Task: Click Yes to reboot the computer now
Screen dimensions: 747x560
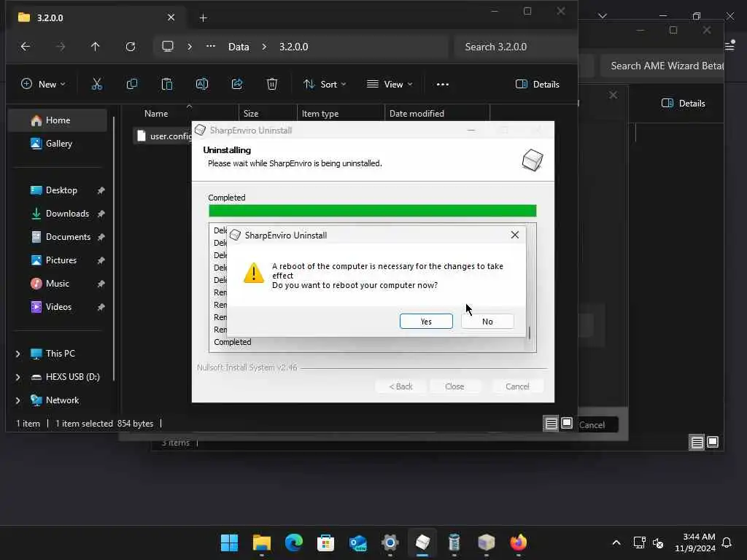Action: [426, 322]
